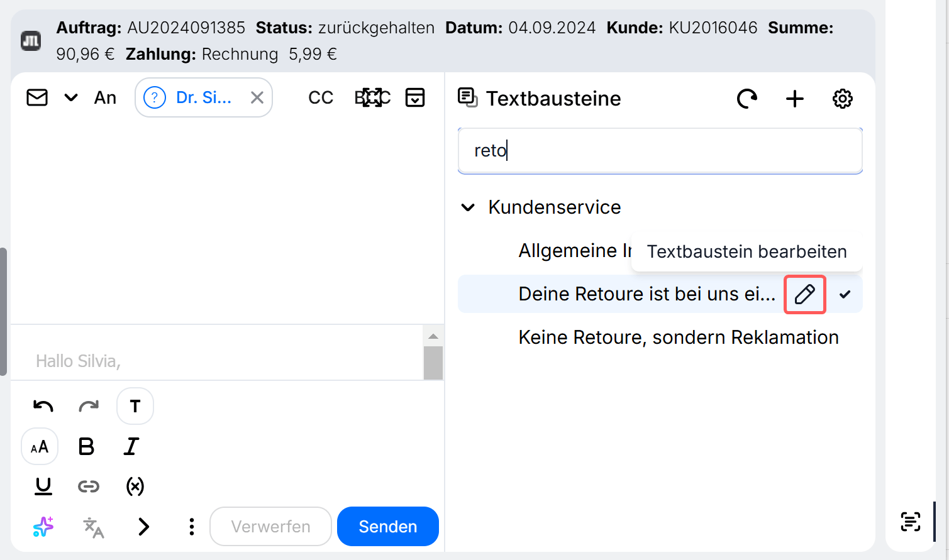Click the Summe amount 90,96 €
The height and width of the screenshot is (560, 949).
click(86, 55)
